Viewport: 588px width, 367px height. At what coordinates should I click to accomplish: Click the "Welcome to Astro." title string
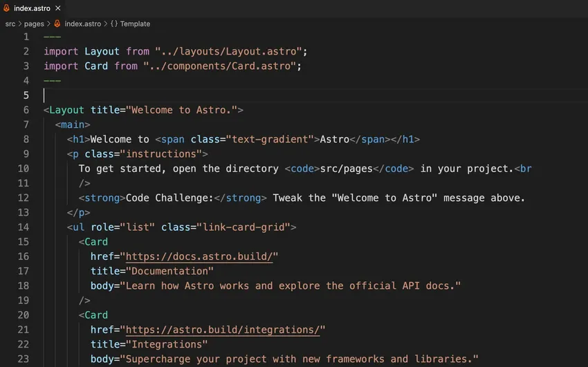click(181, 110)
